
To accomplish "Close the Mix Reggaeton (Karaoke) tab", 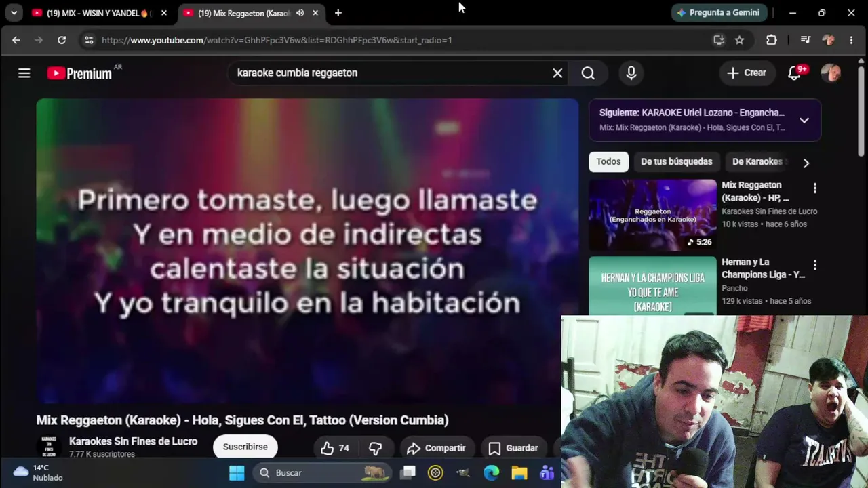I will [315, 13].
